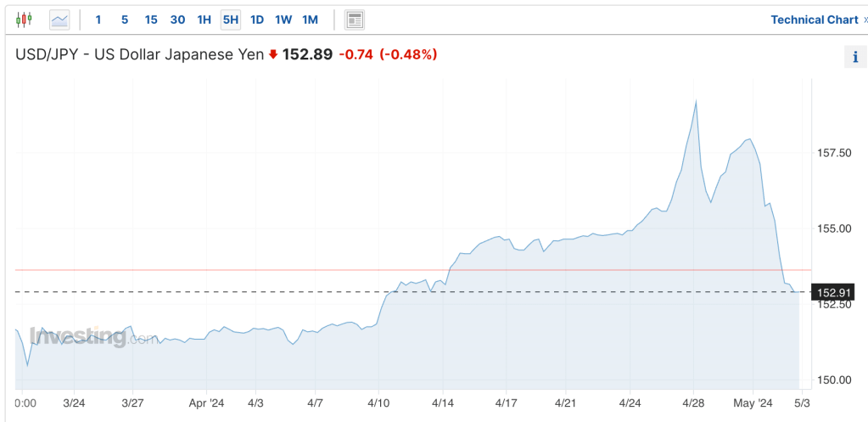Open the news panel icon in toolbar
The image size is (868, 422).
[355, 20]
